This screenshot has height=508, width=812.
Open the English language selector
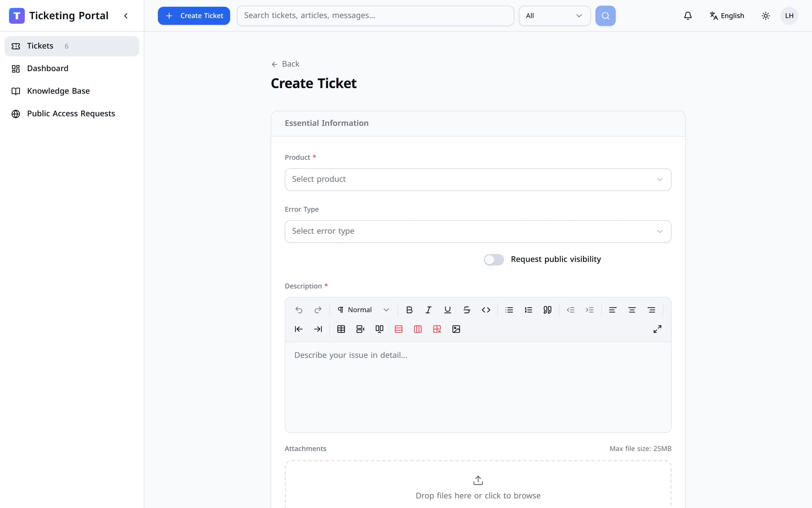[727, 16]
